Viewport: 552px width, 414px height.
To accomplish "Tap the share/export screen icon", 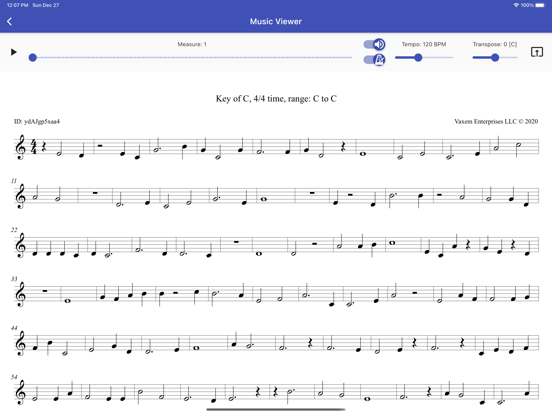I will tap(537, 52).
